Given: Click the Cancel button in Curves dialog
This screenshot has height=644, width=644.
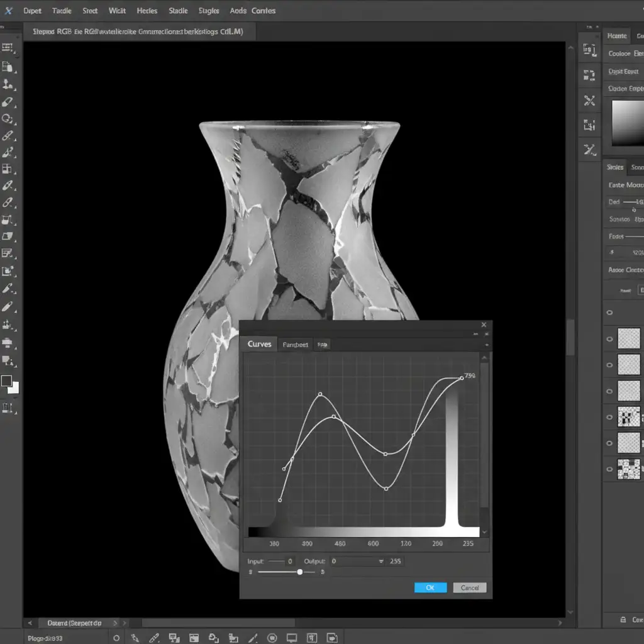Looking at the screenshot, I should (x=470, y=587).
